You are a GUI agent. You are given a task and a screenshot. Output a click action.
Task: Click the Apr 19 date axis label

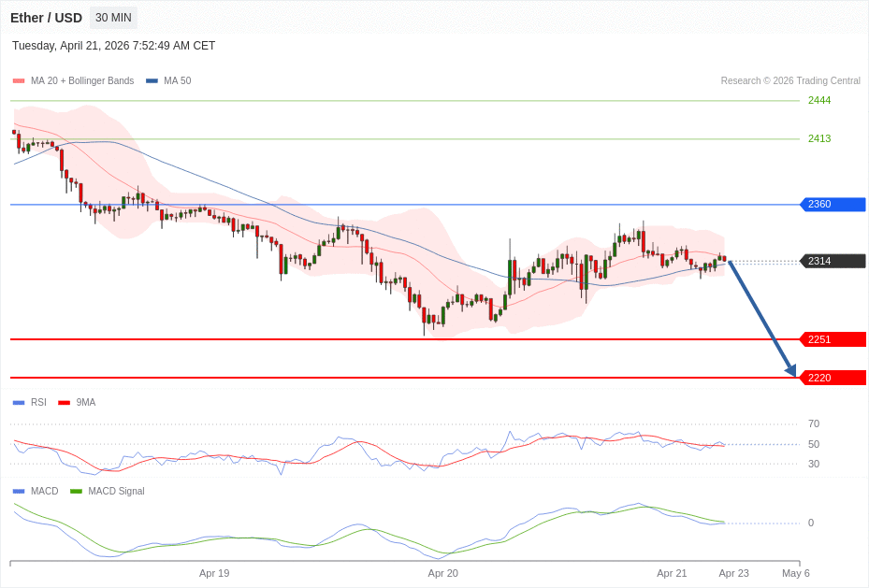(x=214, y=573)
